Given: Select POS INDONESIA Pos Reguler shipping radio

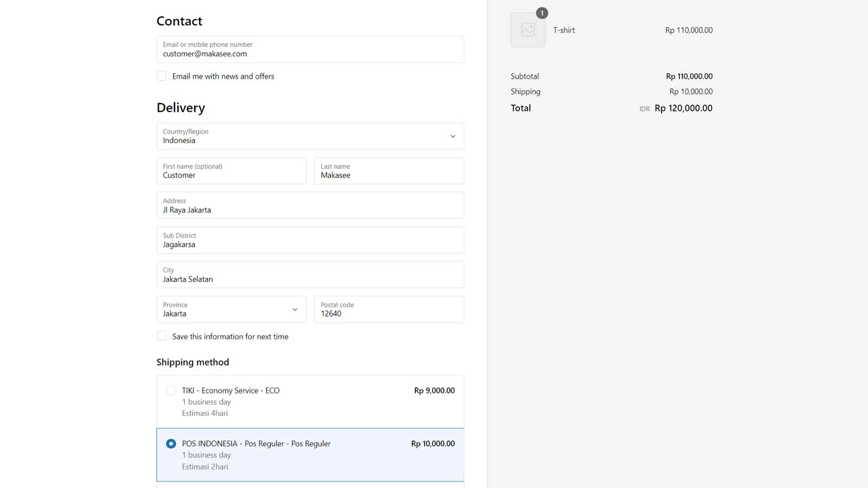Looking at the screenshot, I should [171, 444].
